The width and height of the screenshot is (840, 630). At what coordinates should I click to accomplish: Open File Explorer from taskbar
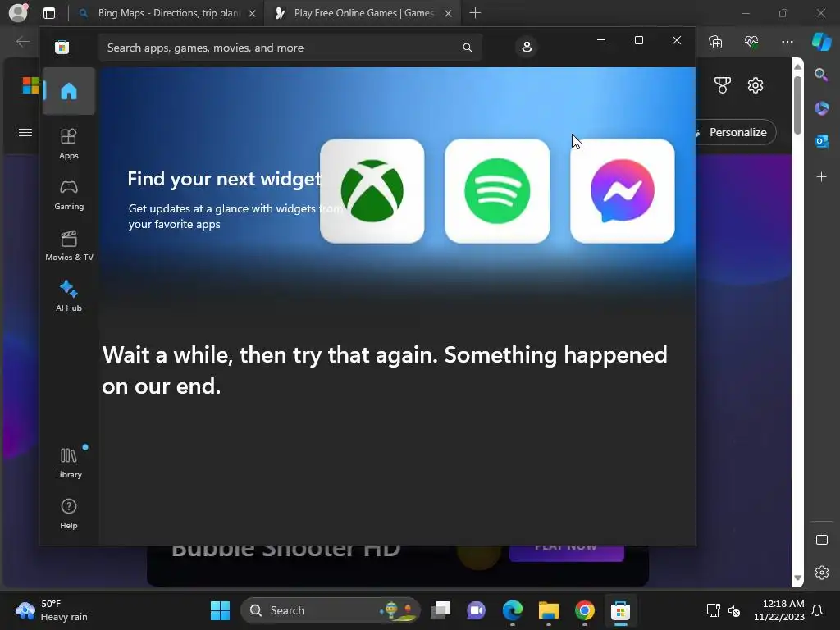[x=549, y=610]
